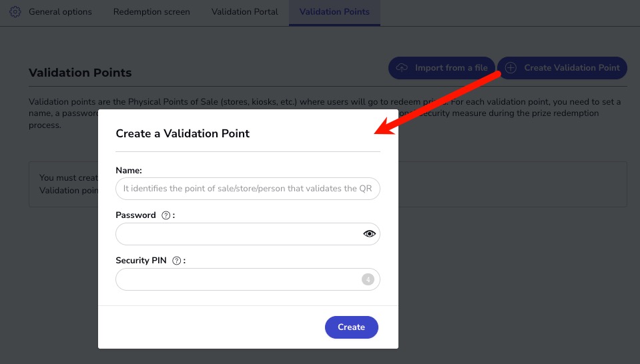640x364 pixels.
Task: Click the plus circle icon
Action: pyautogui.click(x=511, y=67)
